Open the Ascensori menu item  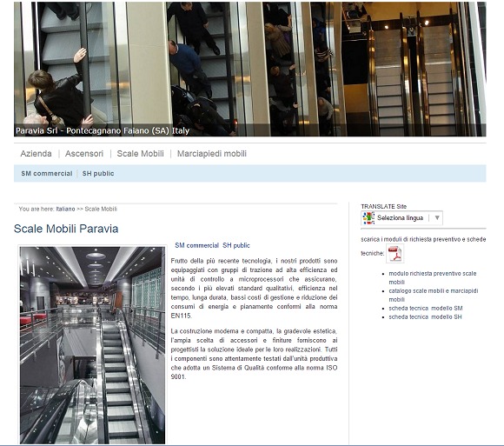click(84, 154)
